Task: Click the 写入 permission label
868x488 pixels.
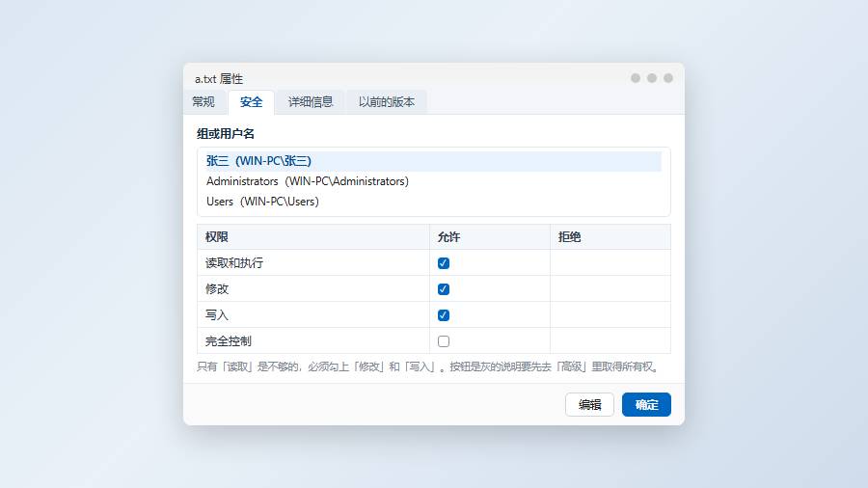Action: [217, 314]
